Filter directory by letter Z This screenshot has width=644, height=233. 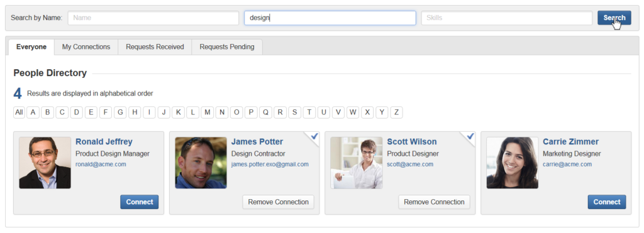[x=396, y=112]
